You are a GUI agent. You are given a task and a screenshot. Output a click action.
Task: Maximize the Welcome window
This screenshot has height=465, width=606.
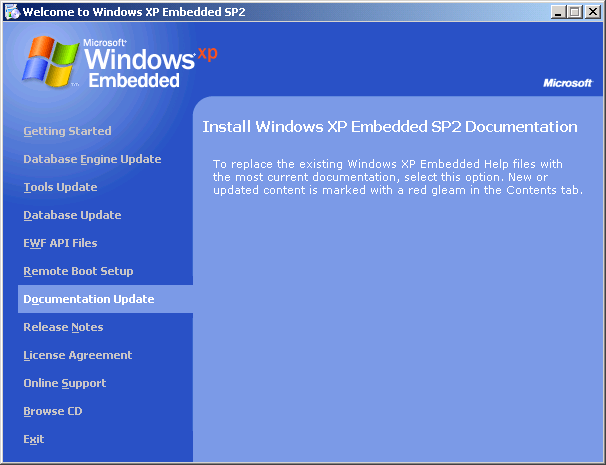click(575, 12)
